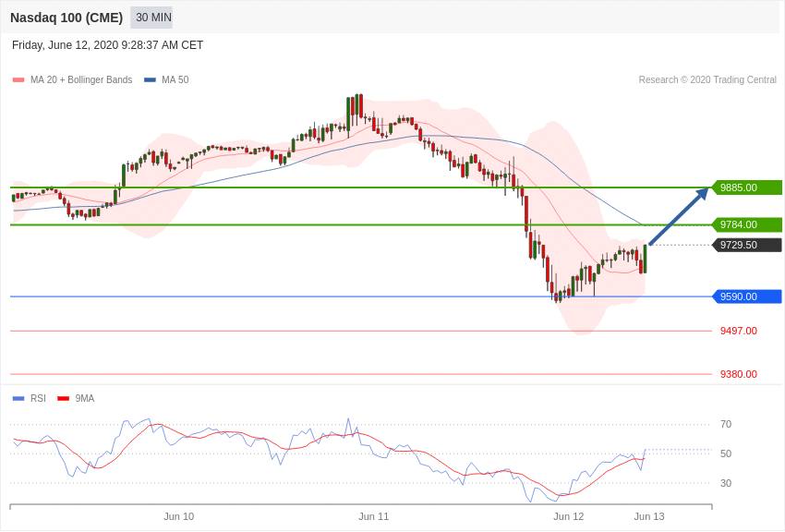Click the RSI 50 level label
This screenshot has height=532, width=785.
[x=726, y=453]
